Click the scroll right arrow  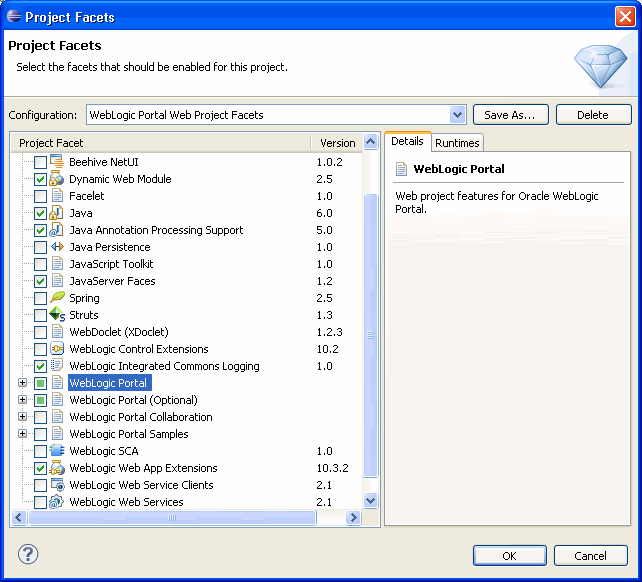pyautogui.click(x=353, y=517)
